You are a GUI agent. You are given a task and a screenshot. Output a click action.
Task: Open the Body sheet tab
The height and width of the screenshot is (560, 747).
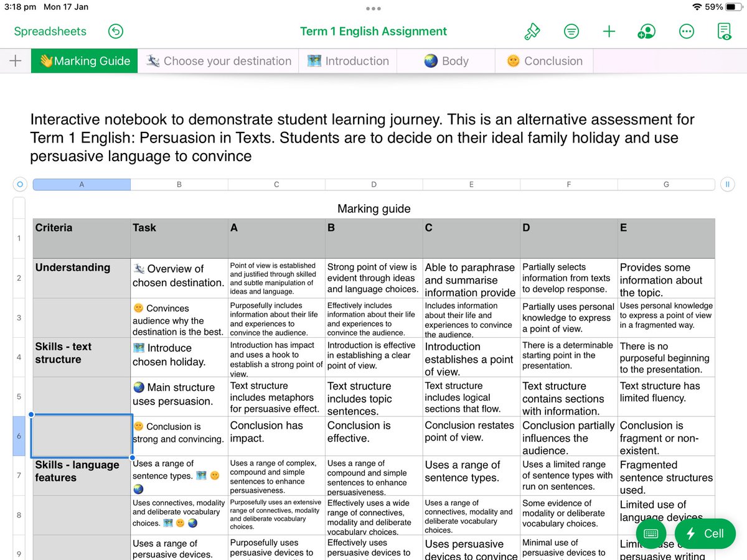[446, 61]
